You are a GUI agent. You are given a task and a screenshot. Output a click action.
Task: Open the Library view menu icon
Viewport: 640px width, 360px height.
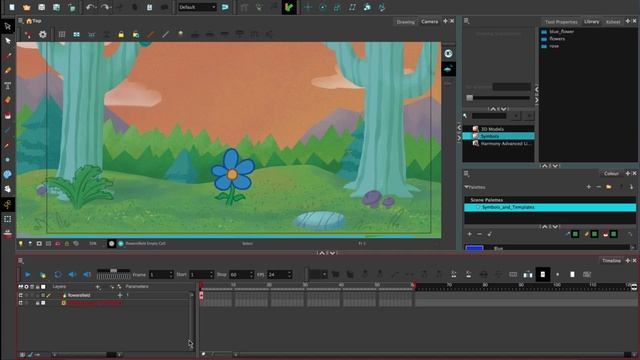point(467,21)
